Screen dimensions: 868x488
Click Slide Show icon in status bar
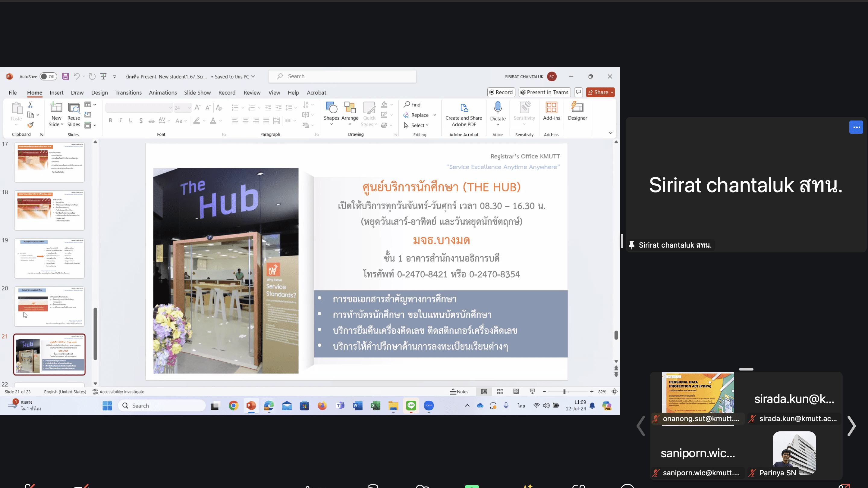532,391
